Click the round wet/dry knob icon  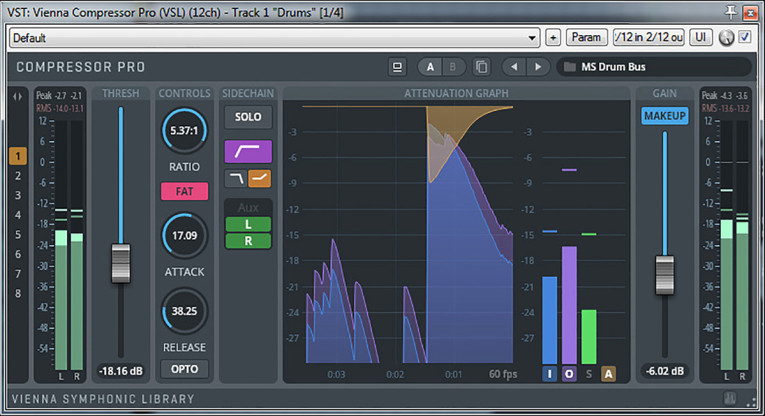coord(726,38)
